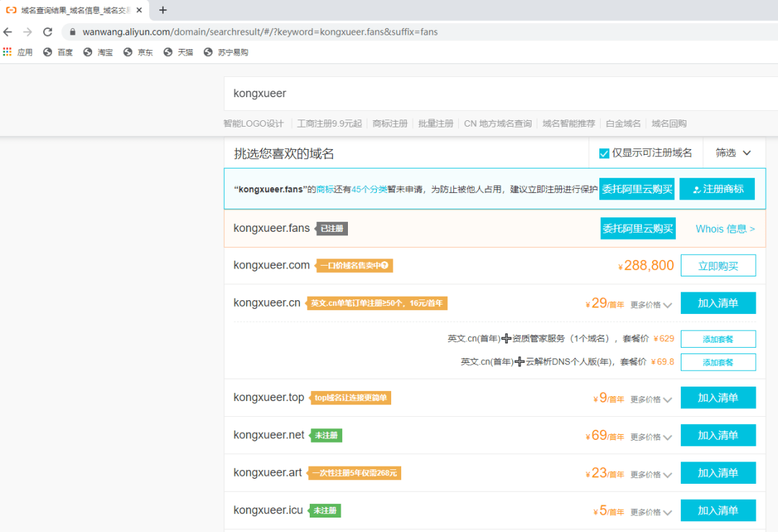778x532 pixels.
Task: Click the padlock icon in address bar
Action: pos(73,32)
